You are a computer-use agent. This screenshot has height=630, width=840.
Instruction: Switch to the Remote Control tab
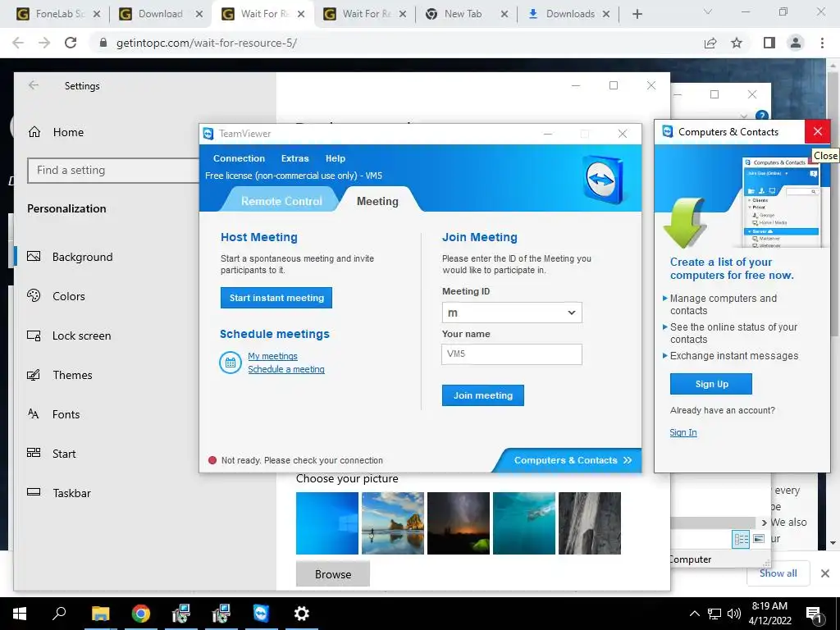(x=281, y=202)
